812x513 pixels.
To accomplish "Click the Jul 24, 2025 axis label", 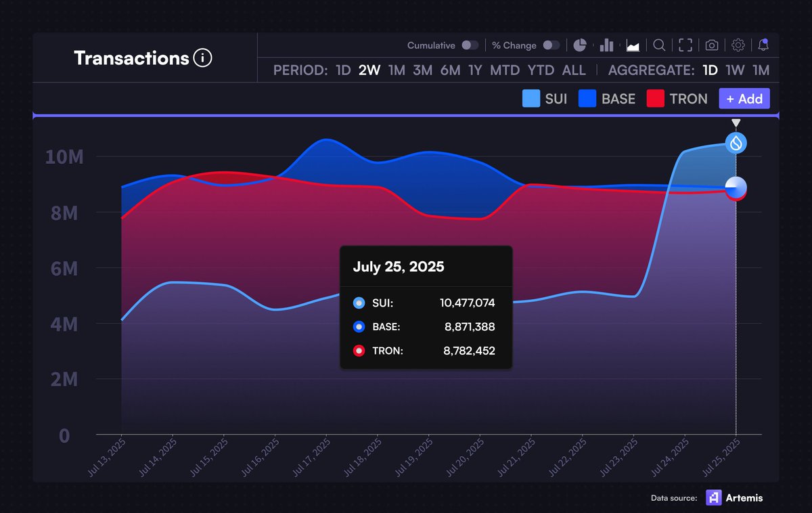I will pyautogui.click(x=670, y=458).
